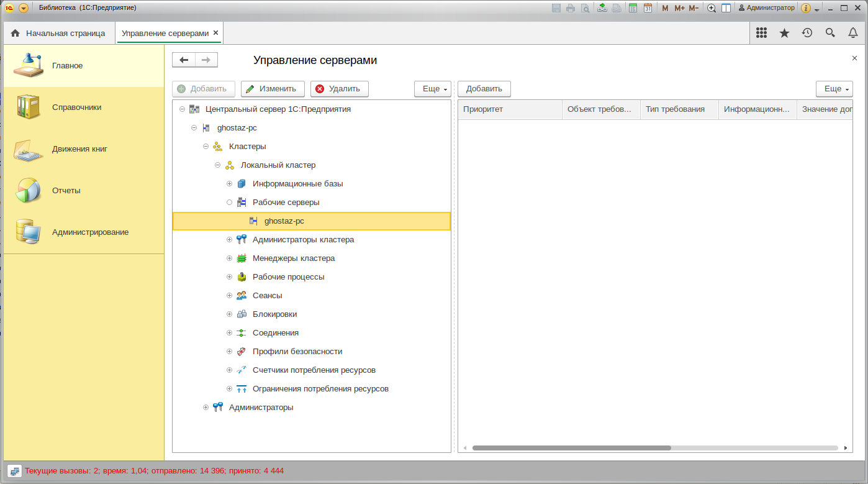Open Favorites star icon
Image resolution: width=868 pixels, height=484 pixels.
click(x=784, y=33)
